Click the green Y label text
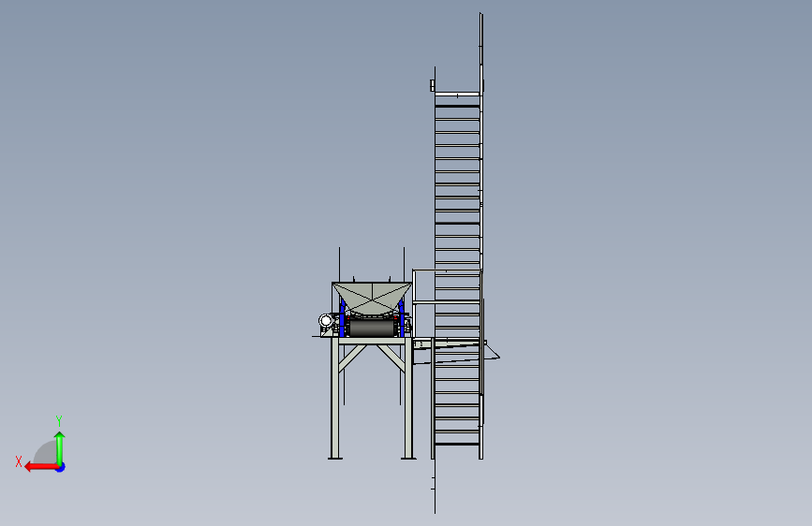This screenshot has width=812, height=526. pyautogui.click(x=59, y=420)
